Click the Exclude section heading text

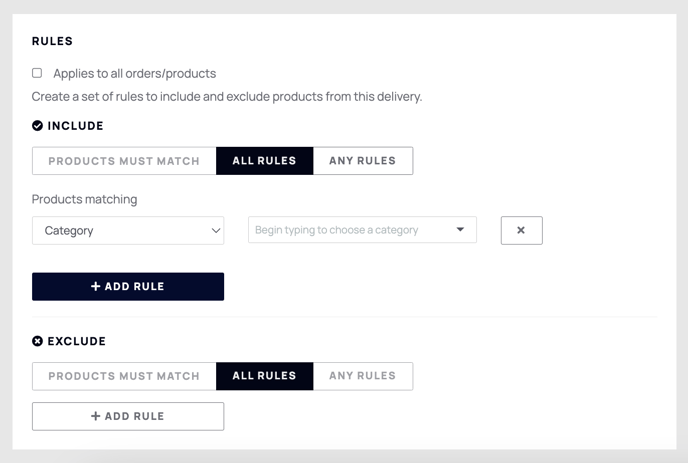click(77, 341)
